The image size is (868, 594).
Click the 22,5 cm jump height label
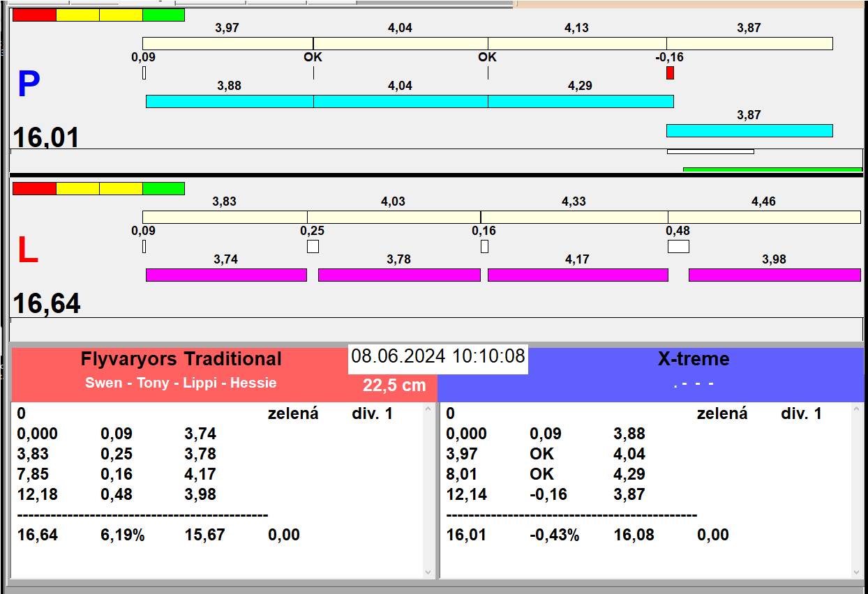(394, 386)
